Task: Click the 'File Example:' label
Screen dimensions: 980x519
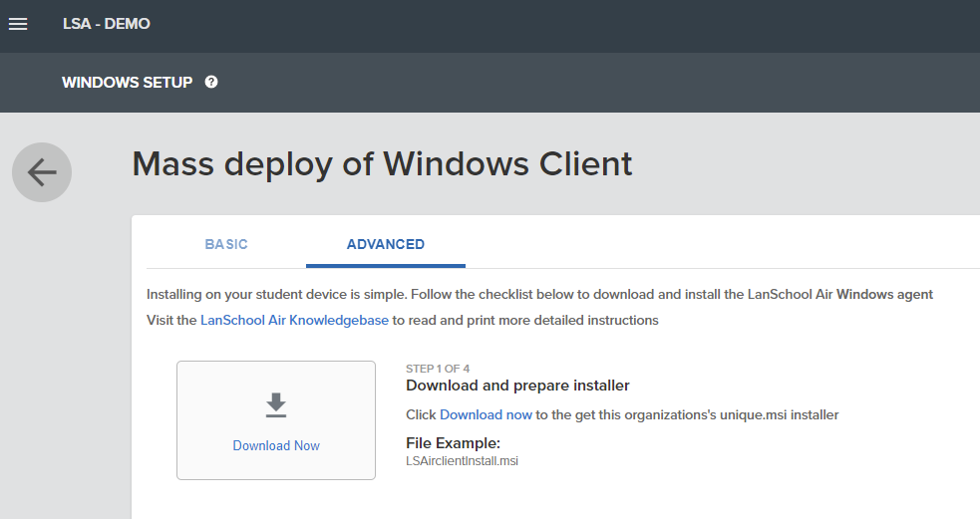Action: click(454, 443)
